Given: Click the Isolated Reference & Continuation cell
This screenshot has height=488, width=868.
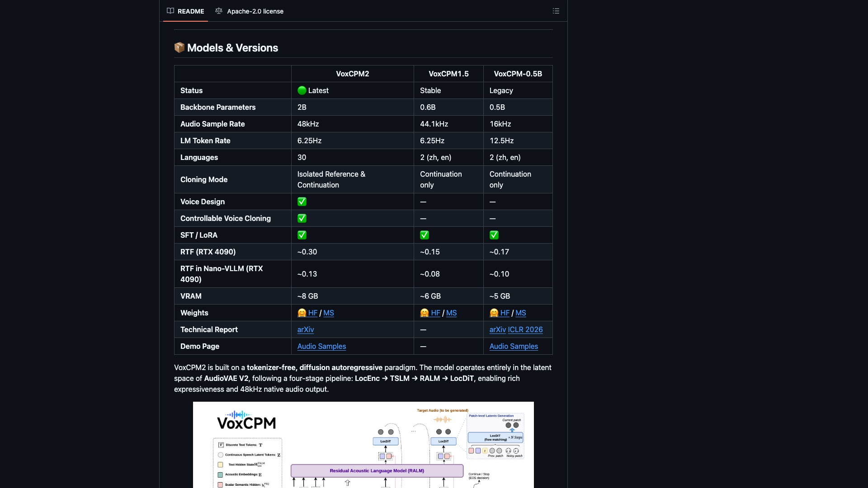Looking at the screenshot, I should tap(353, 179).
